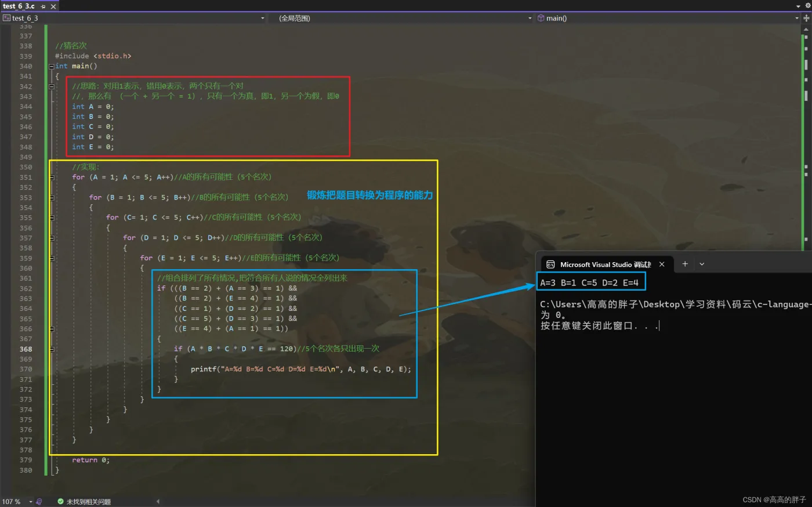Click the 按任意键关闭此窗口 console line

point(599,326)
